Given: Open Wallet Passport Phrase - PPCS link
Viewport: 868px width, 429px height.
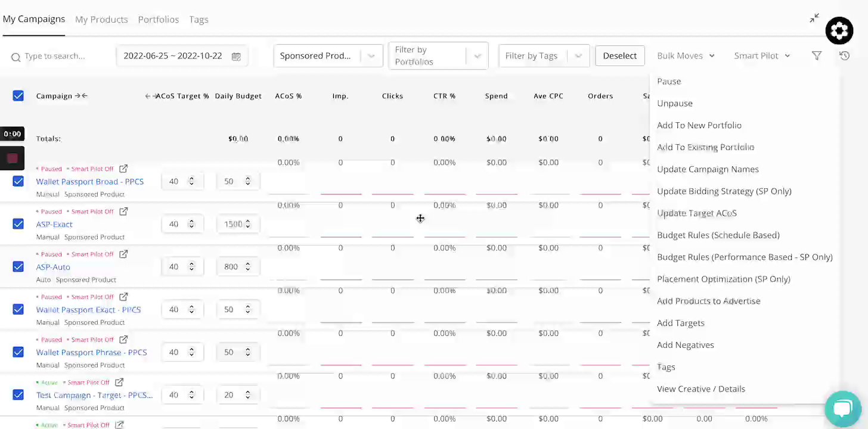Looking at the screenshot, I should 91,352.
